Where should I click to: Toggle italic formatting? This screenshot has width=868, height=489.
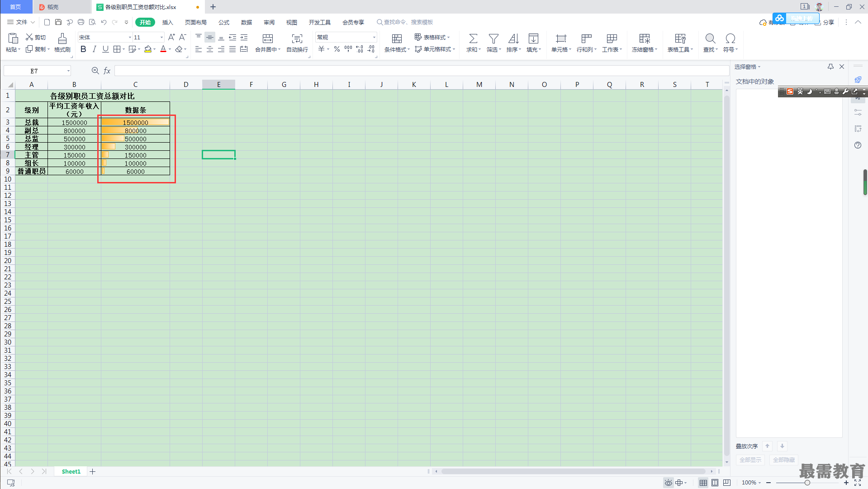click(94, 49)
